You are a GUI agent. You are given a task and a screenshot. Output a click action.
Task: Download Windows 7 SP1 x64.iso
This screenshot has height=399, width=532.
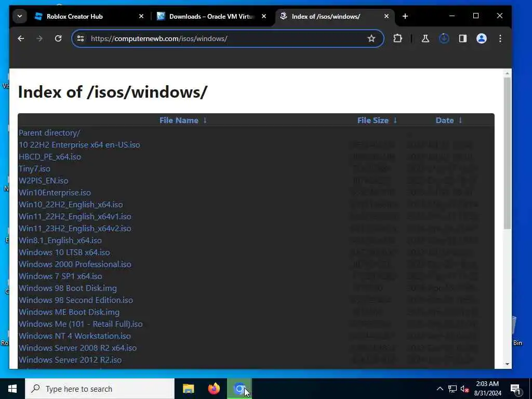coord(60,276)
